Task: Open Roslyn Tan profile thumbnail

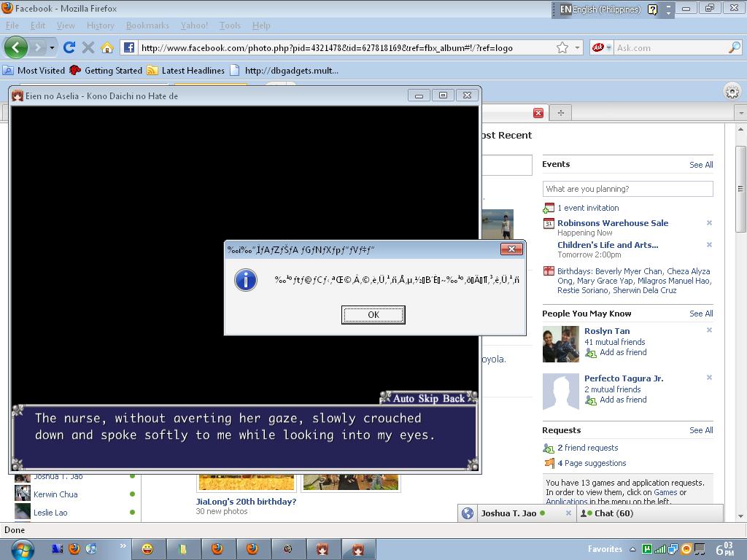Action: click(x=561, y=344)
